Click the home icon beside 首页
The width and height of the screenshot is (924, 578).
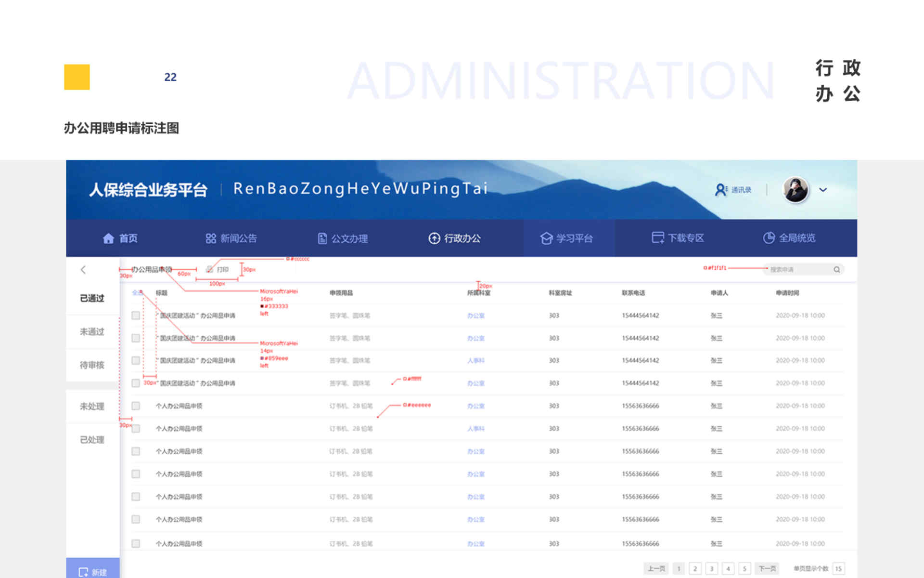[x=108, y=238]
